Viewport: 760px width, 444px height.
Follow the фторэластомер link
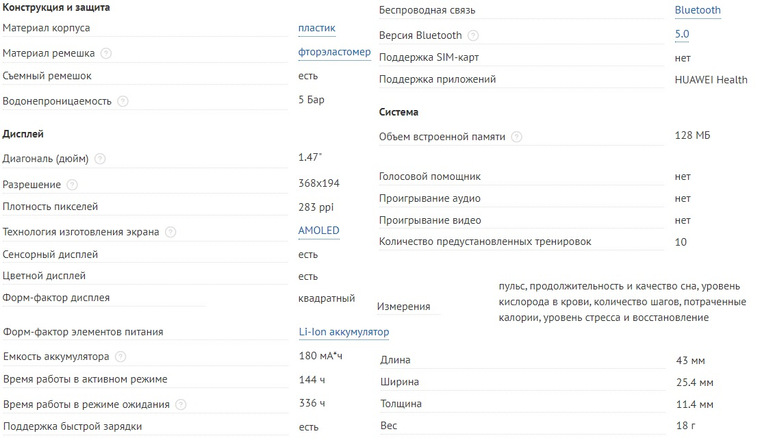click(x=334, y=52)
